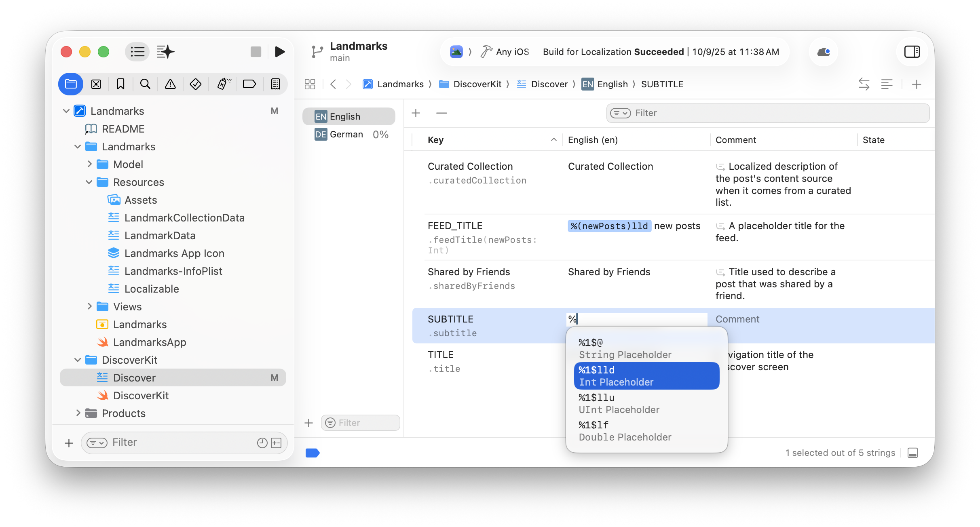Open the Localizable file in navigator

(x=151, y=289)
